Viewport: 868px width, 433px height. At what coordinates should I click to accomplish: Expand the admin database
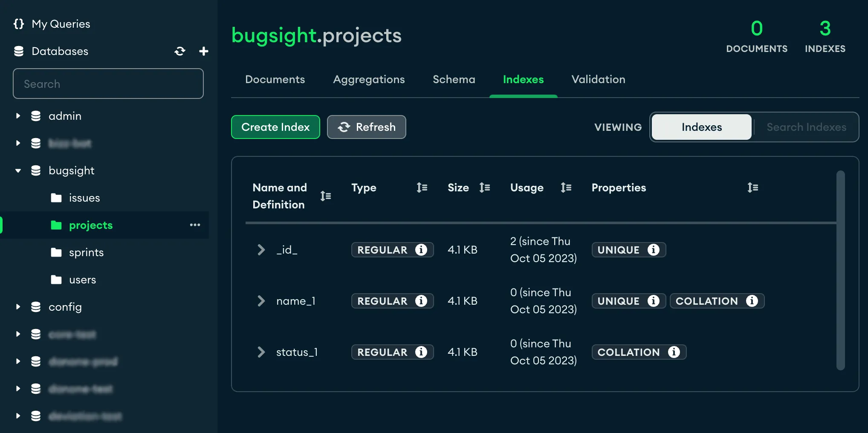[18, 116]
